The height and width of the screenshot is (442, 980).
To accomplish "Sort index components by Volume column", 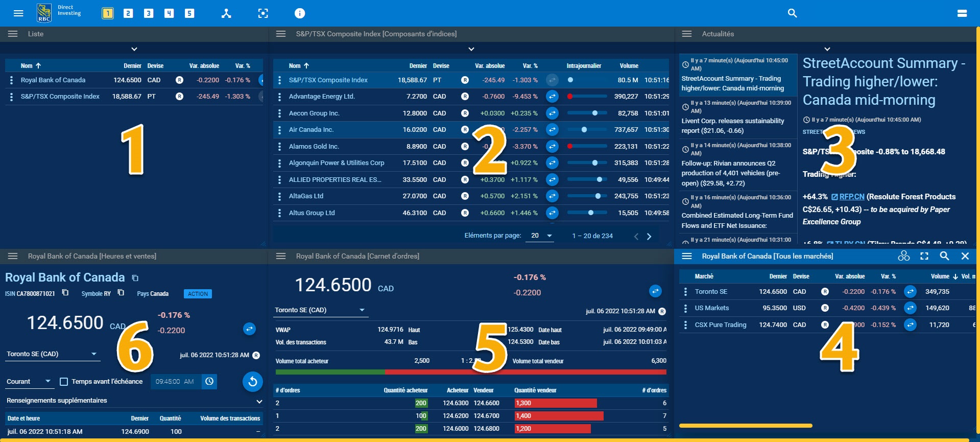I will (629, 66).
